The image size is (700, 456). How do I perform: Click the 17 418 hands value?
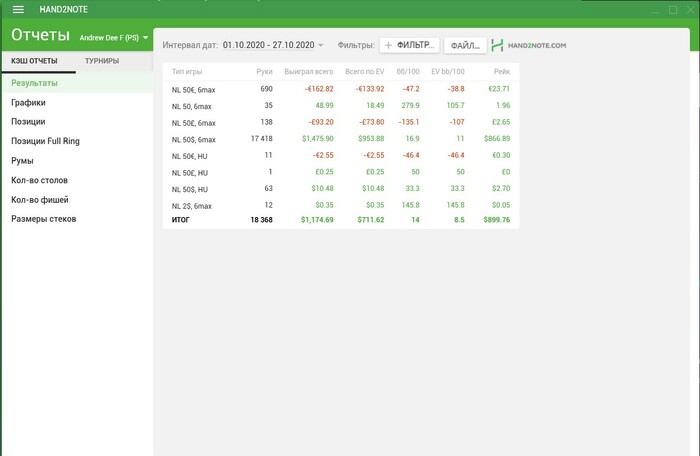tap(262, 139)
